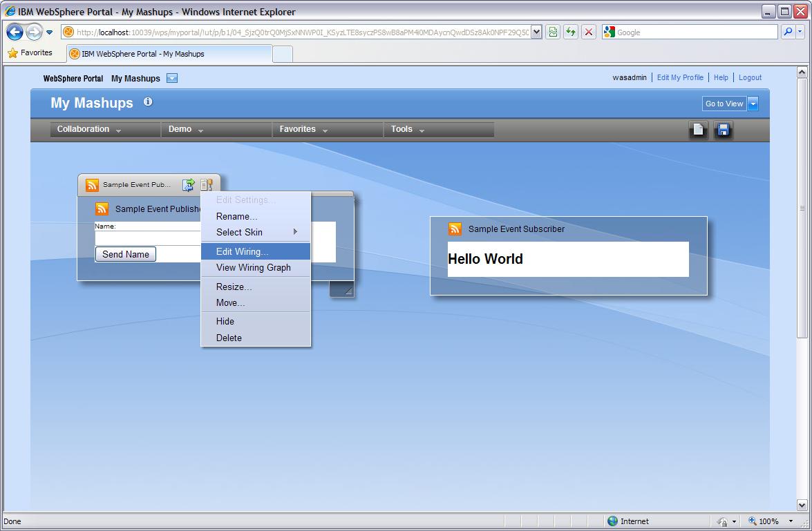
Task: Click the Sample Event Subscriber title
Action: pos(516,229)
